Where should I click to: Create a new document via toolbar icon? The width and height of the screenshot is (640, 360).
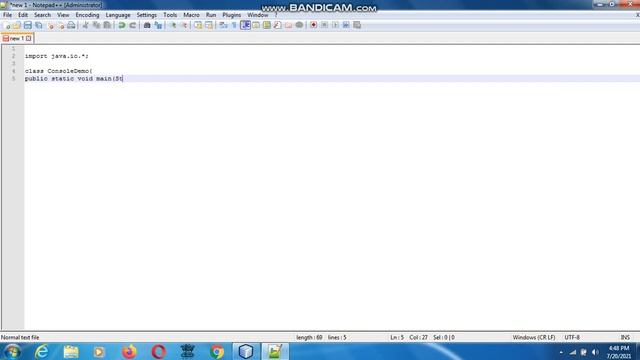(7, 25)
